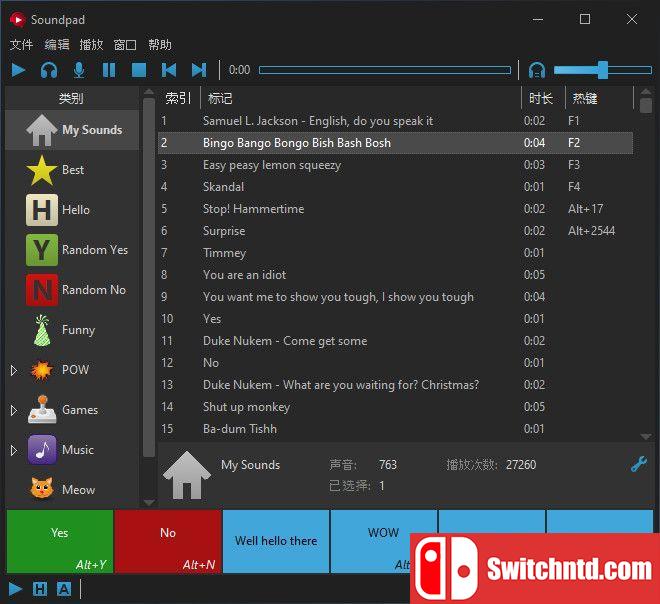
Task: Click the category panel scroll down arrow
Action: pos(149,503)
